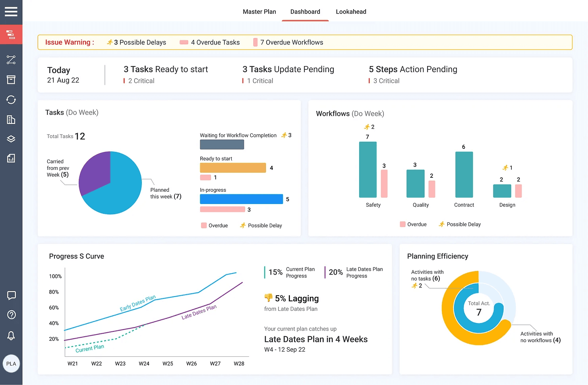Select the Dashboard tab
588x385 pixels.
pyautogui.click(x=305, y=12)
